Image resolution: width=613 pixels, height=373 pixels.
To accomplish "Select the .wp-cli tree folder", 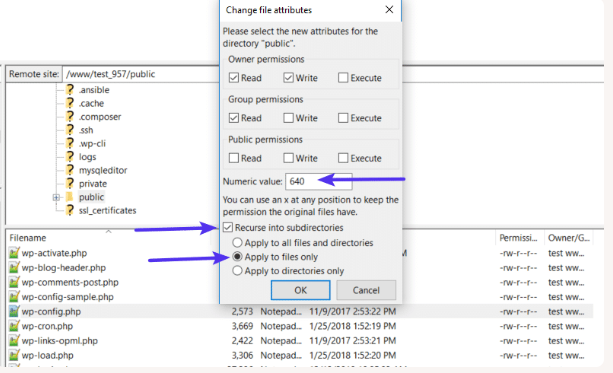I will point(92,143).
